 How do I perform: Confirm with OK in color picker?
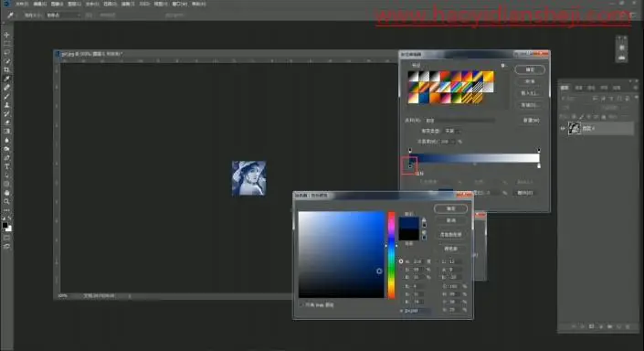pyautogui.click(x=450, y=208)
